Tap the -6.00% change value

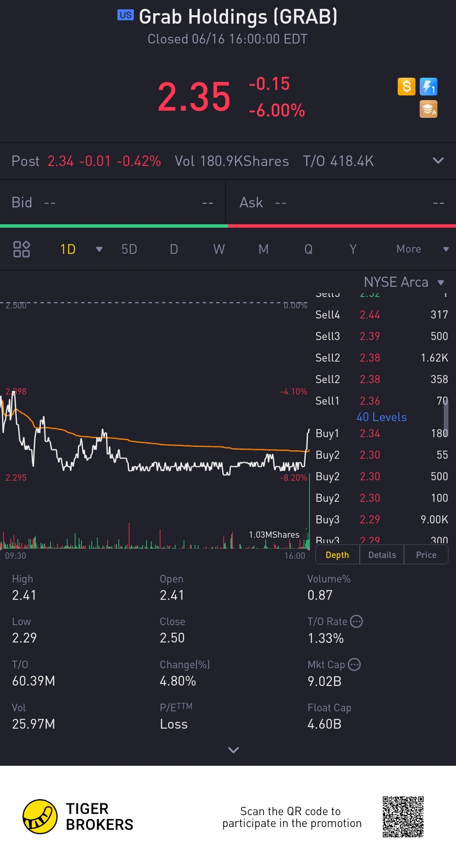[277, 111]
